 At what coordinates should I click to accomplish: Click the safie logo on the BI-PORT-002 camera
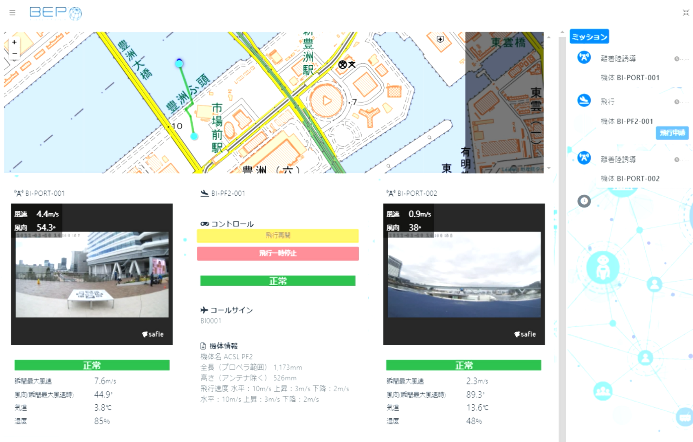[525, 334]
